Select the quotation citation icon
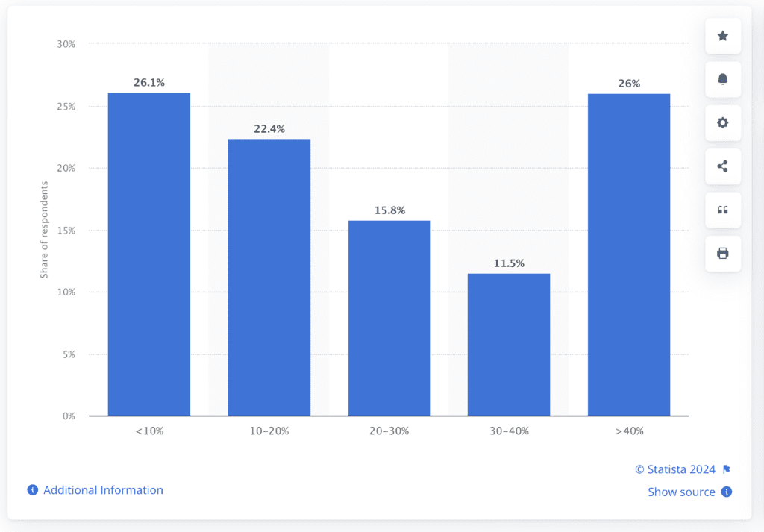Image resolution: width=764 pixels, height=532 pixels. coord(722,210)
